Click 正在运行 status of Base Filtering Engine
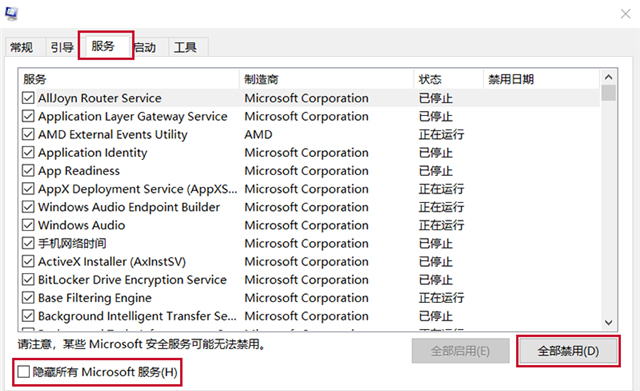This screenshot has width=640, height=391. pos(441,298)
